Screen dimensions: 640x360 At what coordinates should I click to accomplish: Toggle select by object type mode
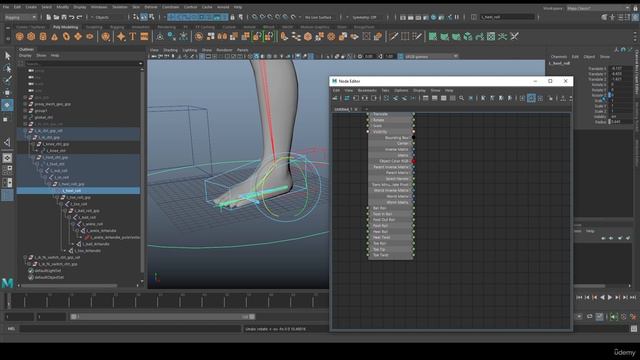pos(144,17)
